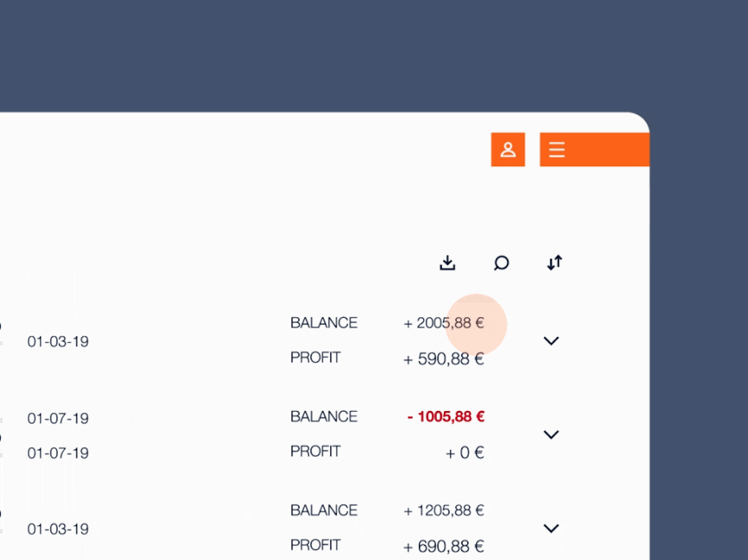Click the highlighted +2005,88 € amount

[443, 323]
